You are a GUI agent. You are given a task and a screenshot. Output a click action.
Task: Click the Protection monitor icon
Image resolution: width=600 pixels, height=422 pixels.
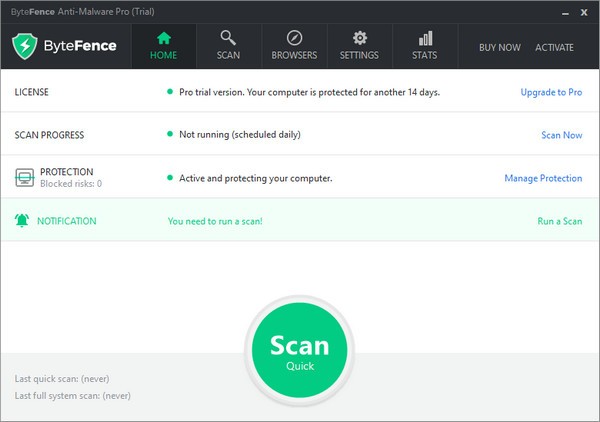[x=24, y=178]
